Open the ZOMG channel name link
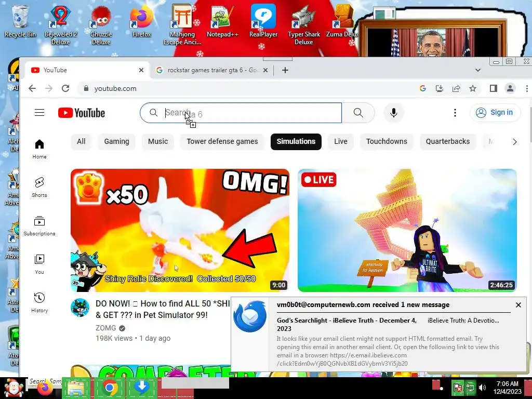The height and width of the screenshot is (399, 532). pyautogui.click(x=106, y=328)
